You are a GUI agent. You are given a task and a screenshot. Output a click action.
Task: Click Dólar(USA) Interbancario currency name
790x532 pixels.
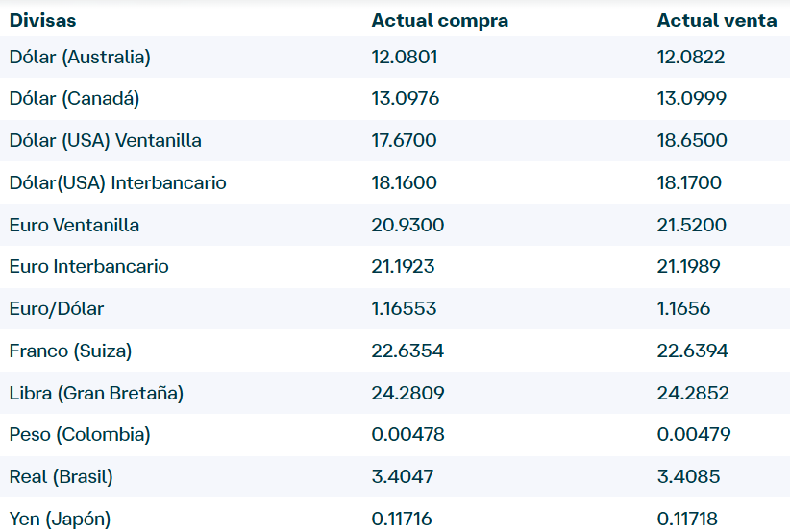tap(117, 182)
